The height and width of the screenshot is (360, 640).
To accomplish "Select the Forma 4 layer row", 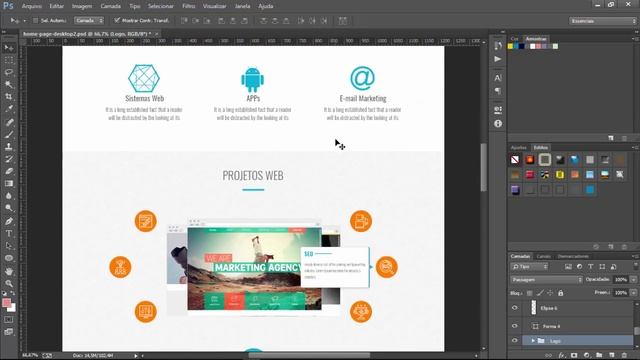I will [x=578, y=326].
